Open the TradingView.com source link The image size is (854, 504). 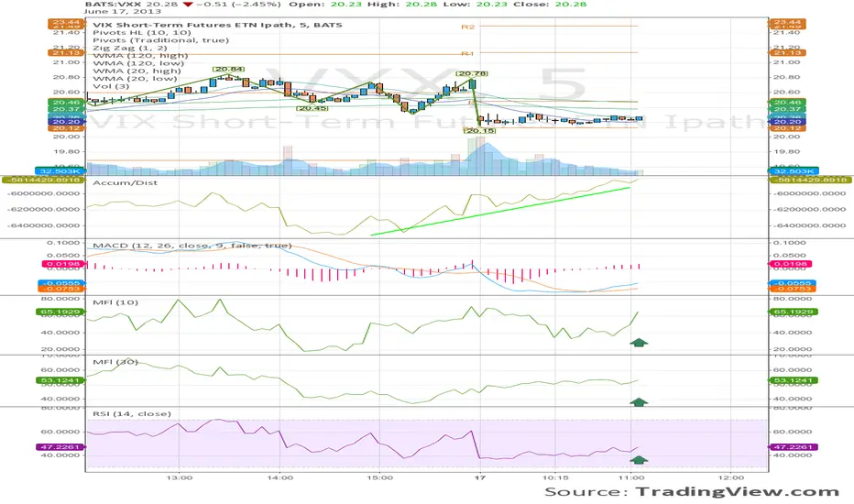pyautogui.click(x=738, y=491)
